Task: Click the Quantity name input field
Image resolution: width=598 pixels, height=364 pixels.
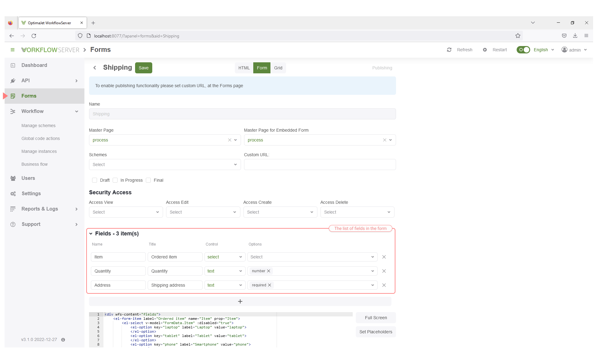Action: [118, 271]
